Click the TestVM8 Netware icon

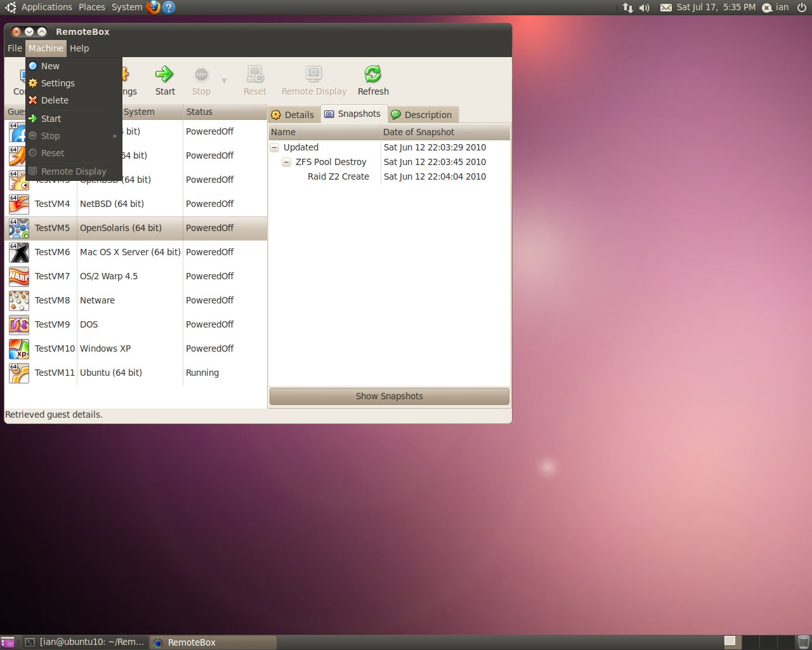(19, 300)
